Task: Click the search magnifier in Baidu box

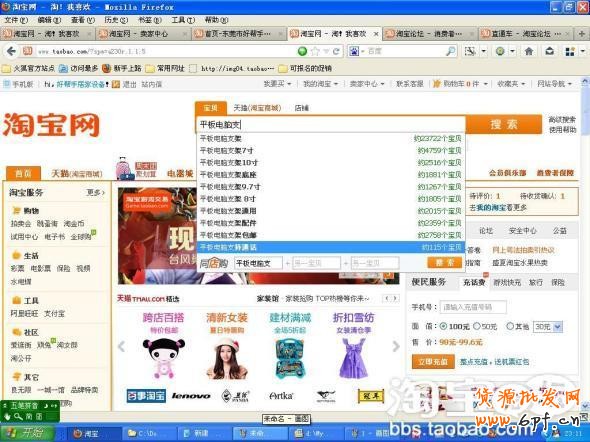Action: [450, 51]
